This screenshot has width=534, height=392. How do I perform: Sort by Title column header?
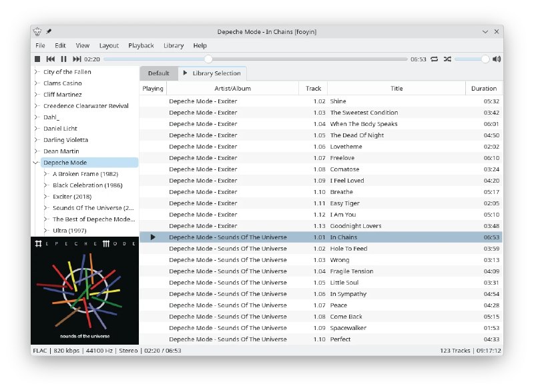tap(396, 89)
